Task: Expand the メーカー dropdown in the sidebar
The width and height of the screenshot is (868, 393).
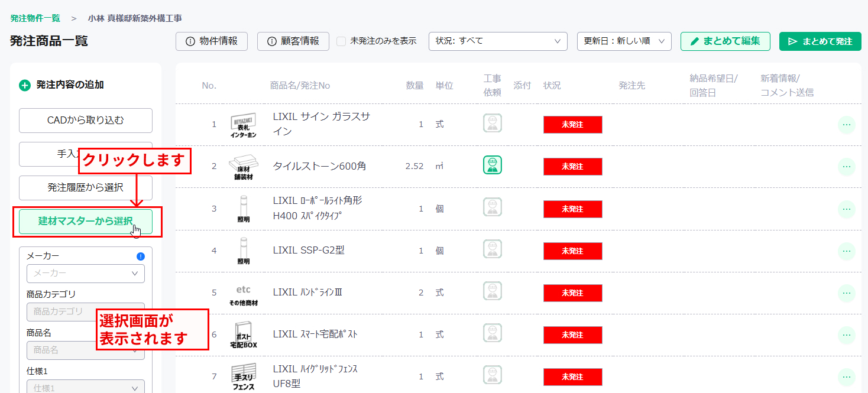Action: 86,274
